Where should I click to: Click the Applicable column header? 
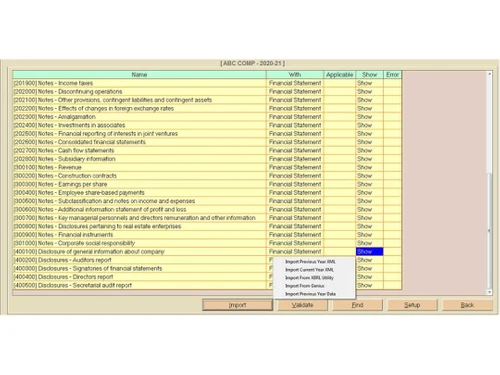[339, 74]
